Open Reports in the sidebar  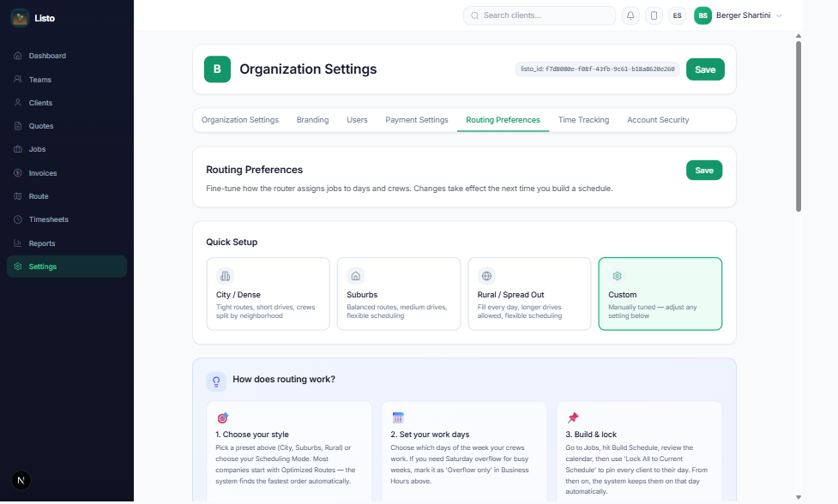point(67,243)
